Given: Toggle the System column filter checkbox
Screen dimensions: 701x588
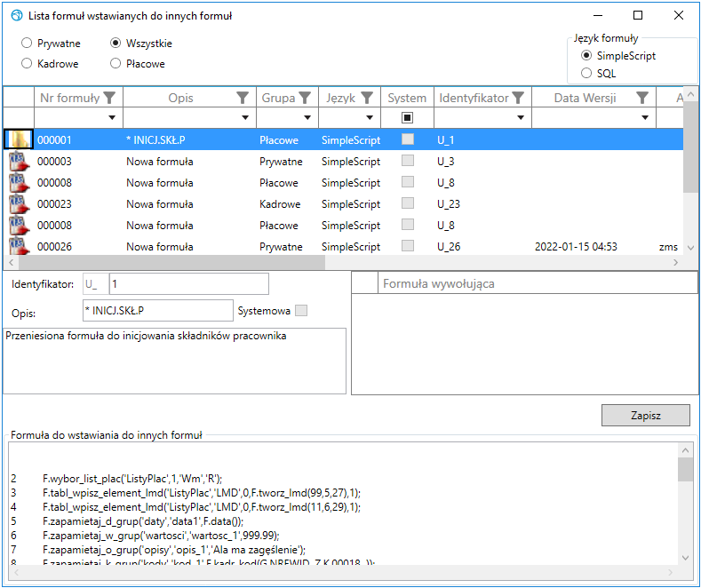Looking at the screenshot, I should pos(407,117).
